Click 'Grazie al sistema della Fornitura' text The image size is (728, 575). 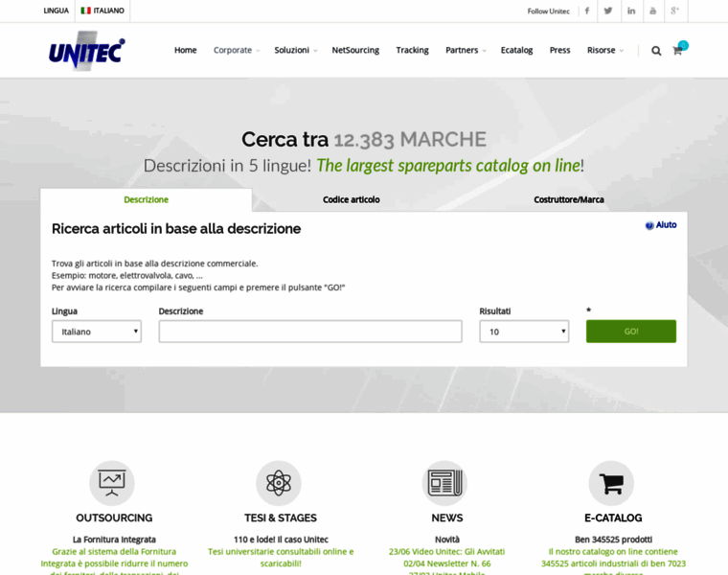114,551
